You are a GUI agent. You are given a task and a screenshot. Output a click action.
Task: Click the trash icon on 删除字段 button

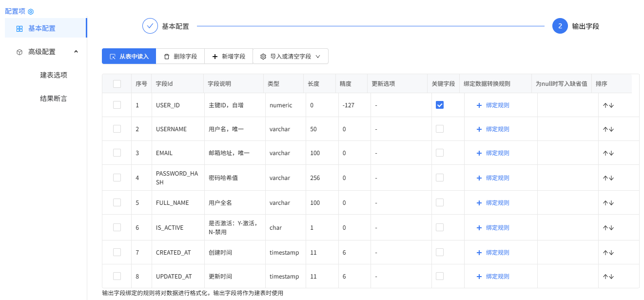[x=167, y=56]
